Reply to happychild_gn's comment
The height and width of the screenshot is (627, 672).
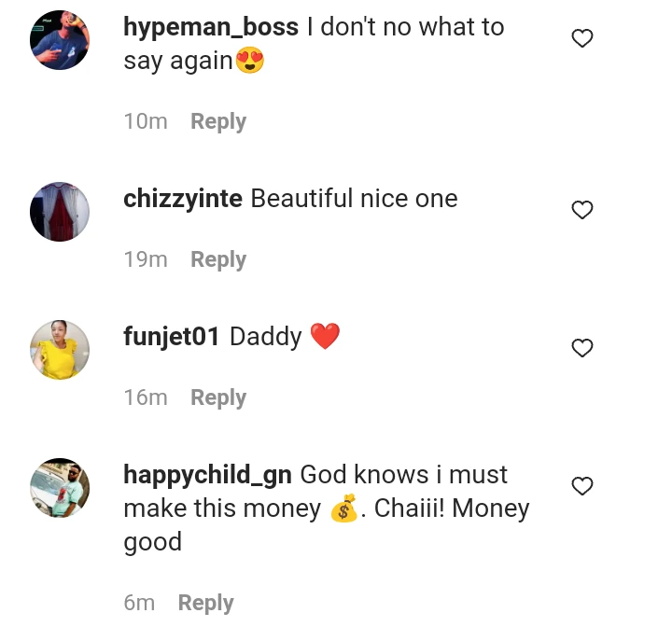point(205,603)
